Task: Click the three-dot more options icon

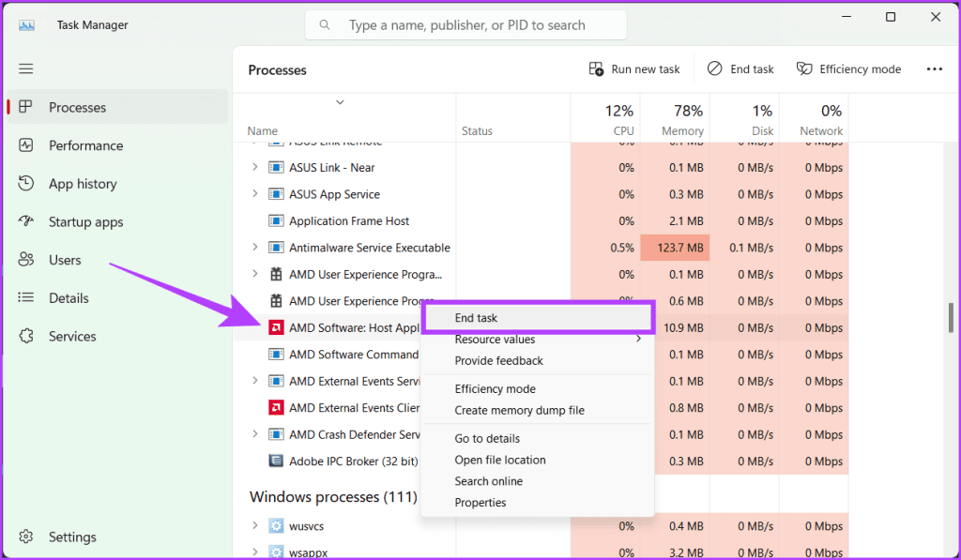Action: pos(934,68)
